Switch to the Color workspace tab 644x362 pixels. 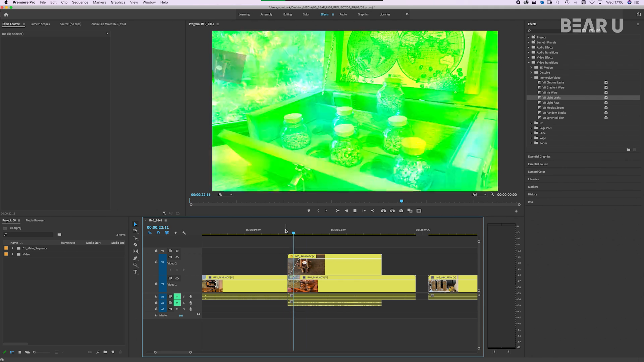tap(306, 14)
